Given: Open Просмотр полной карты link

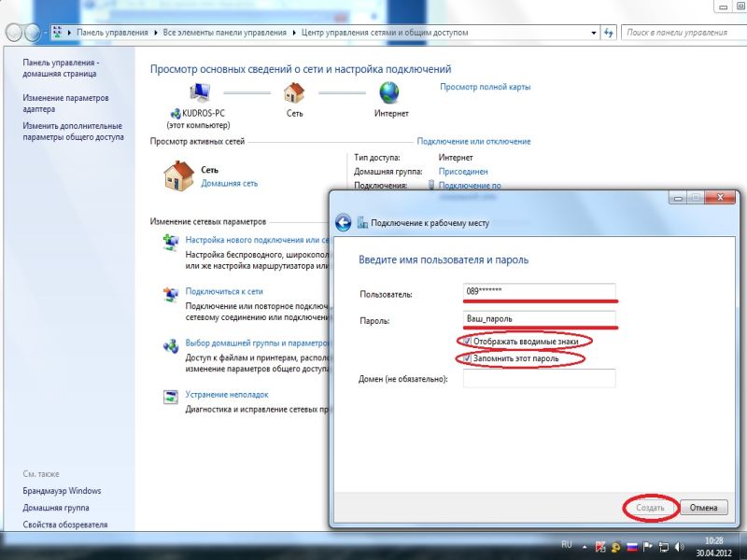Looking at the screenshot, I should [485, 87].
